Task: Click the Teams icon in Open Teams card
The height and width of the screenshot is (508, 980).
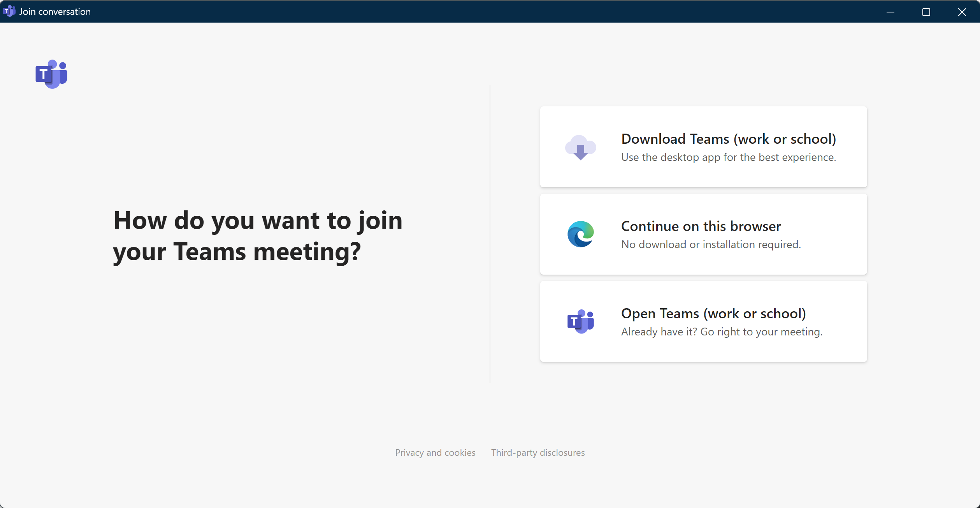Action: [580, 321]
